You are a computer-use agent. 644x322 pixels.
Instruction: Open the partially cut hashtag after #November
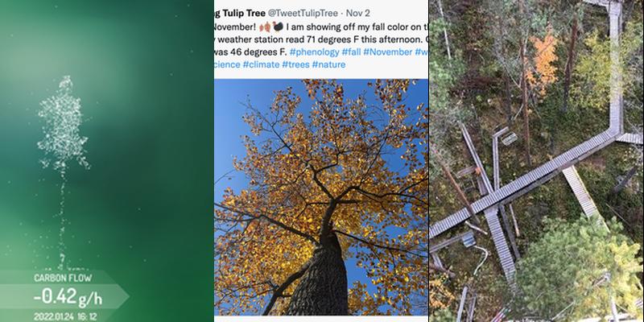pos(421,52)
